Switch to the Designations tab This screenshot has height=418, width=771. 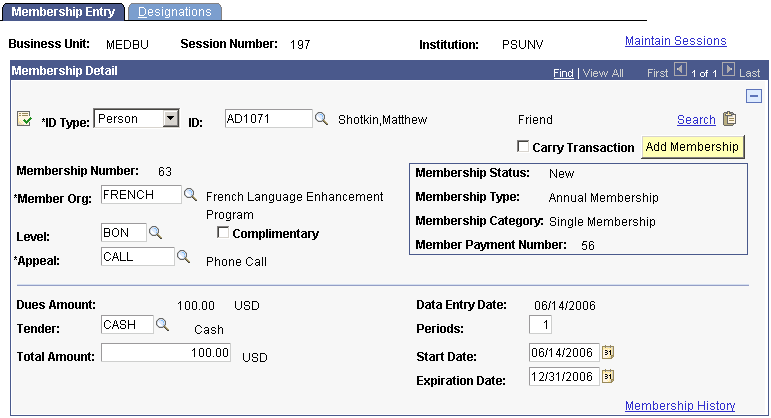click(175, 12)
